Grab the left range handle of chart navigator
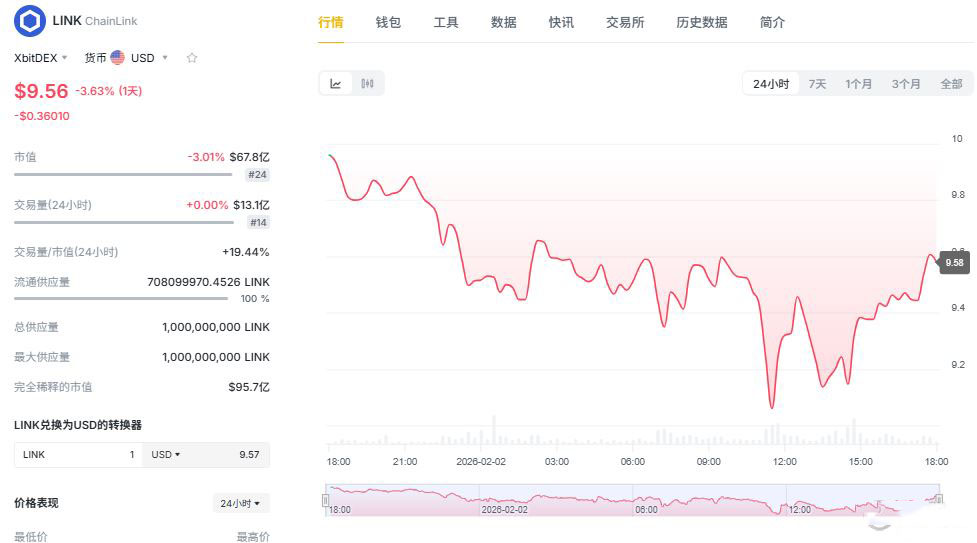977x543 pixels. (x=325, y=500)
